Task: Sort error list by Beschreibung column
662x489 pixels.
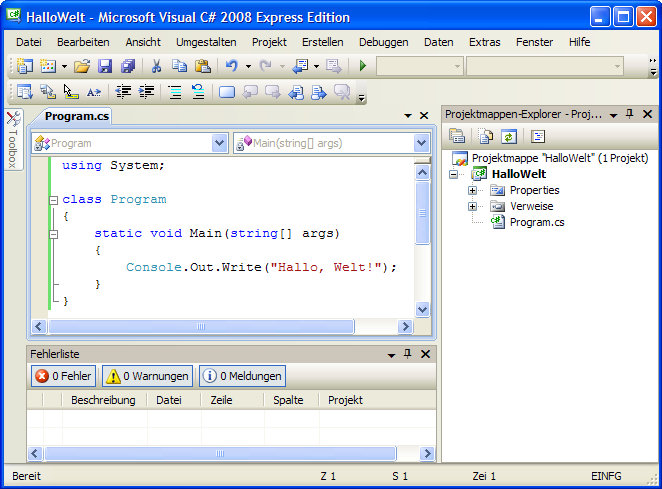Action: click(103, 400)
